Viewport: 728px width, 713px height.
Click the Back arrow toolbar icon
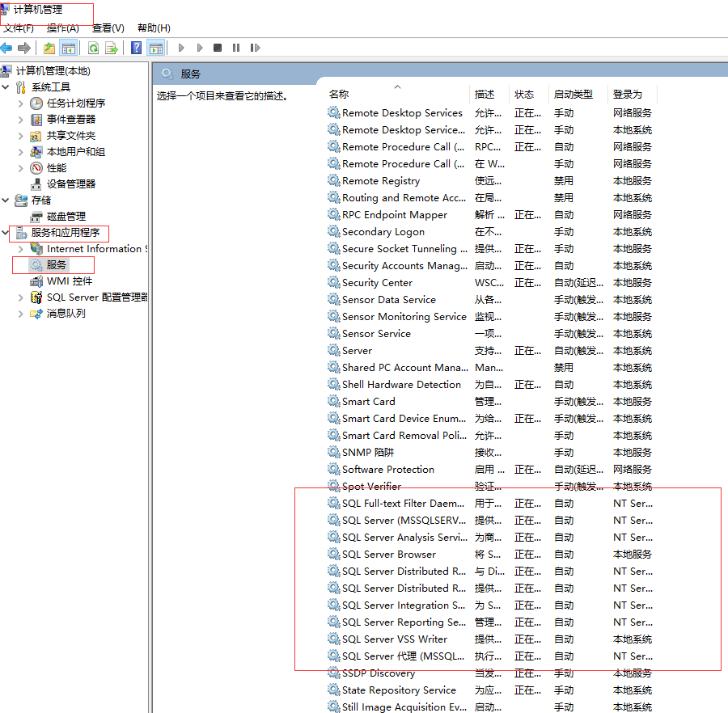pos(6,48)
